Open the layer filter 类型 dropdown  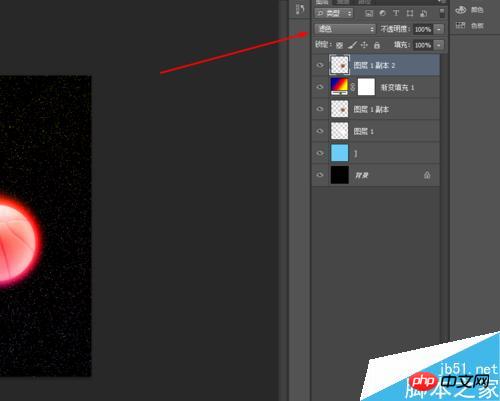coord(334,13)
